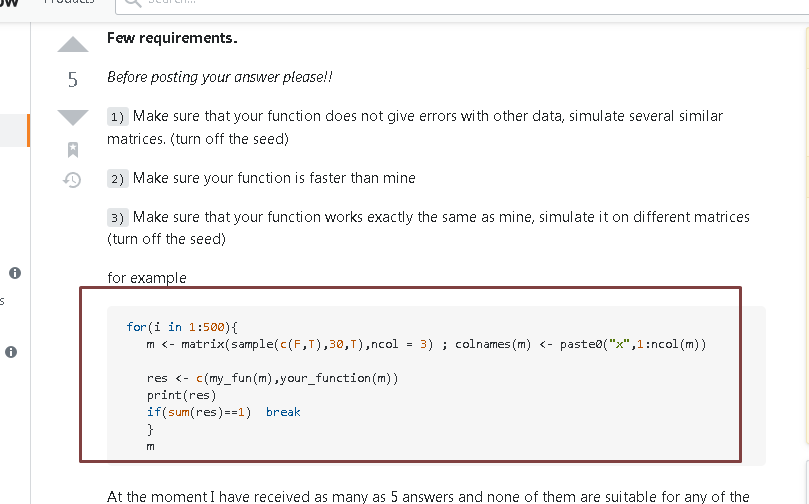Select the orange-highlighted left navigation item
809x504 pixels.
pos(15,131)
